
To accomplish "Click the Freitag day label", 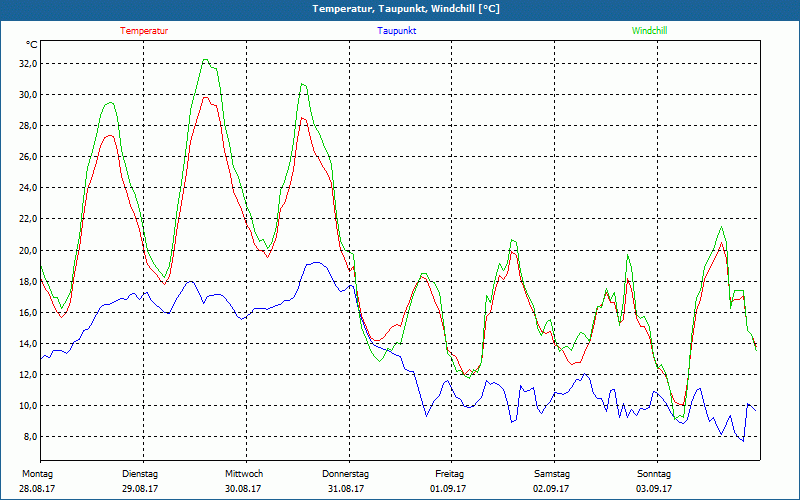I will click(449, 474).
